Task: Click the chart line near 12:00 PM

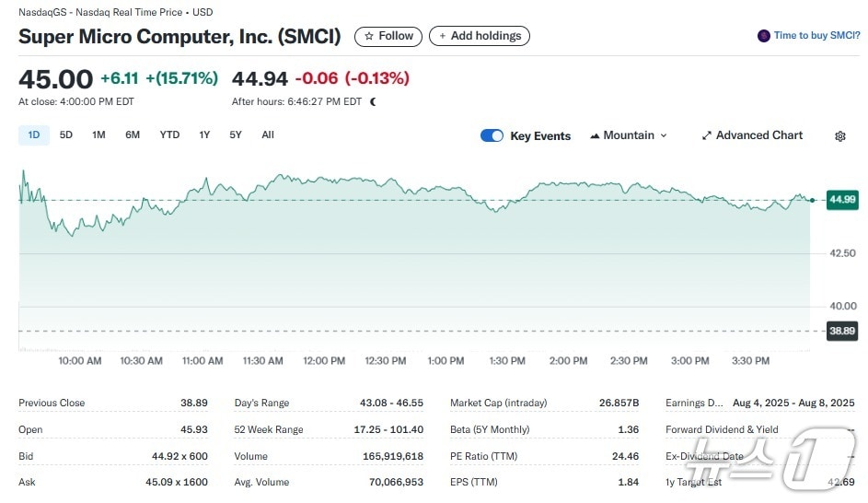Action: click(324, 178)
